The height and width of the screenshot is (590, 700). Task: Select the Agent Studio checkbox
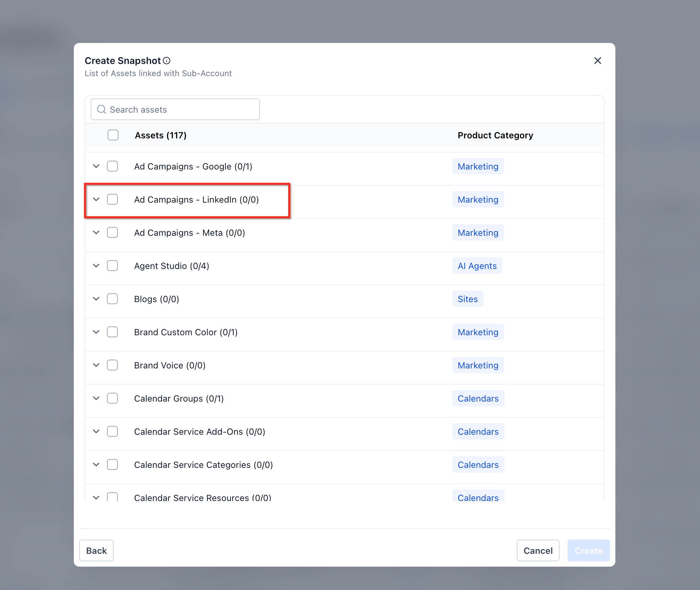(x=112, y=266)
